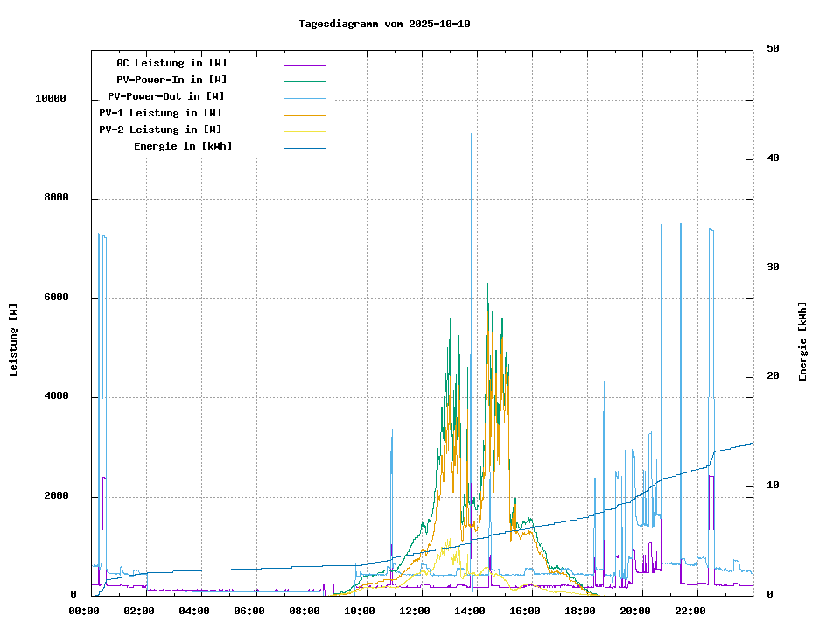Screen dimensions: 840x630
Task: Click the 12:00 tick label on the time axis
Action: 415,611
